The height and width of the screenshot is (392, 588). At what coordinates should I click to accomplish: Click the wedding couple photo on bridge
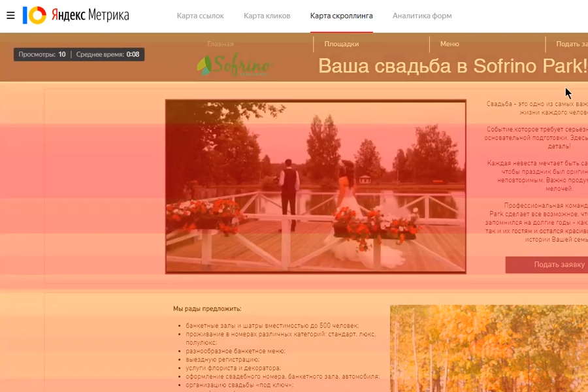[316, 186]
